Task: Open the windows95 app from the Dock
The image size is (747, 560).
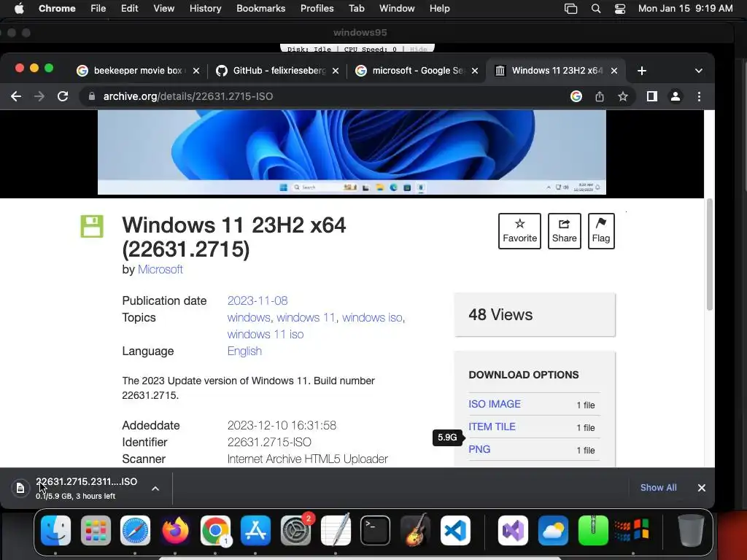Action: (x=632, y=531)
